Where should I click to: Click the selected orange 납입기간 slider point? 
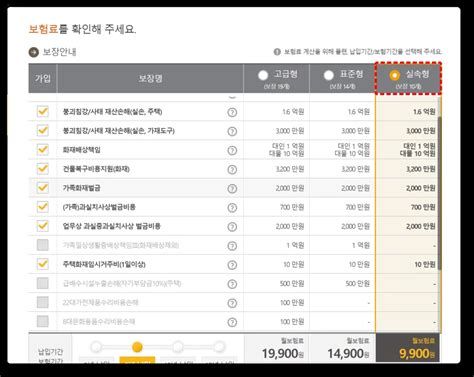click(x=137, y=347)
